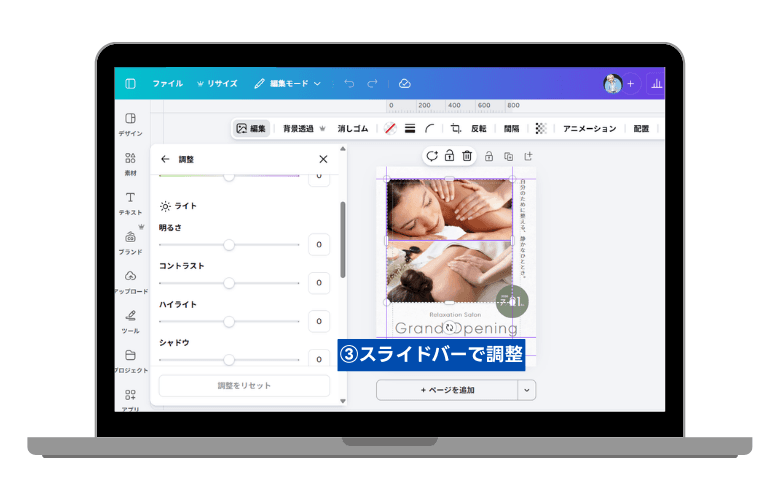The image size is (780, 500).
Task: Click the cloud save status icon
Action: (x=404, y=84)
